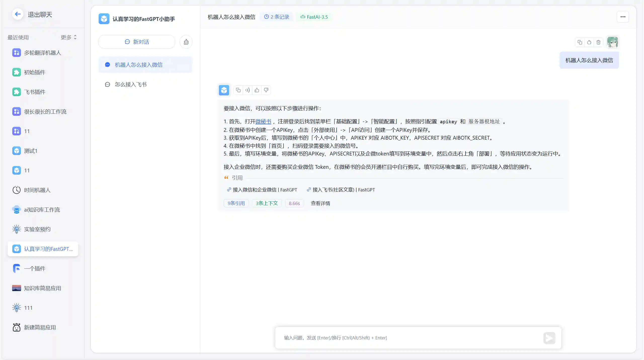This screenshot has width=644, height=360.
Task: Open the 微秘书 hyperlink in answer
Action: [263, 122]
